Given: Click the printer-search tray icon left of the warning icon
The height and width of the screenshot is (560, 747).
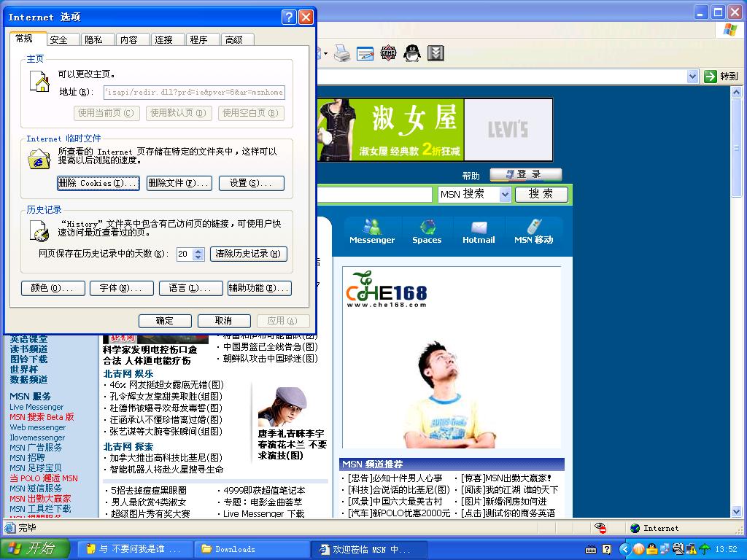Looking at the screenshot, I should 678,550.
